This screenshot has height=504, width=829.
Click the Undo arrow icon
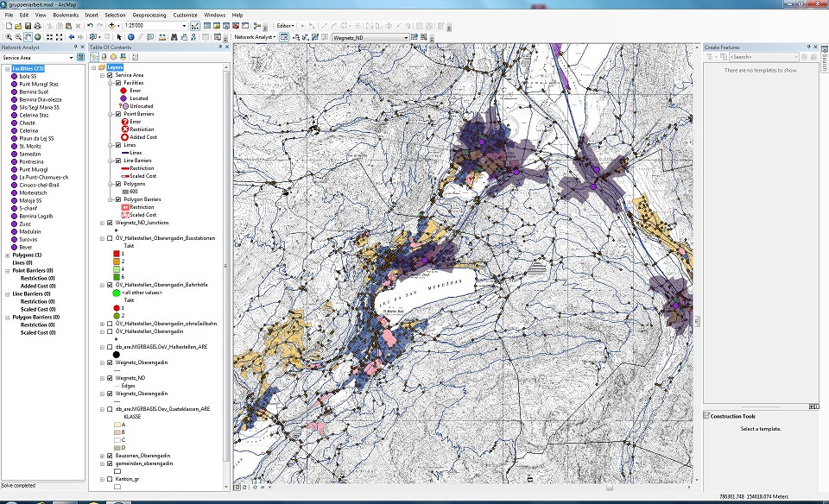pyautogui.click(x=90, y=26)
